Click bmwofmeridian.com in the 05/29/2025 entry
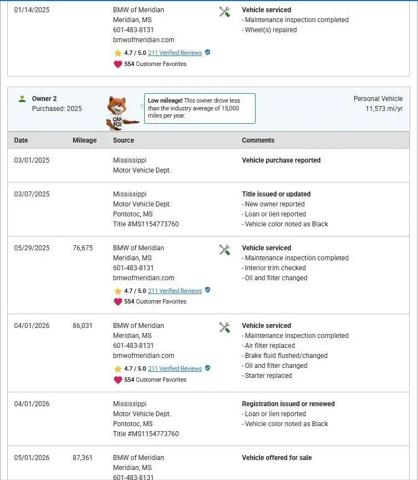Image resolution: width=418 pixels, height=480 pixels. tap(143, 278)
